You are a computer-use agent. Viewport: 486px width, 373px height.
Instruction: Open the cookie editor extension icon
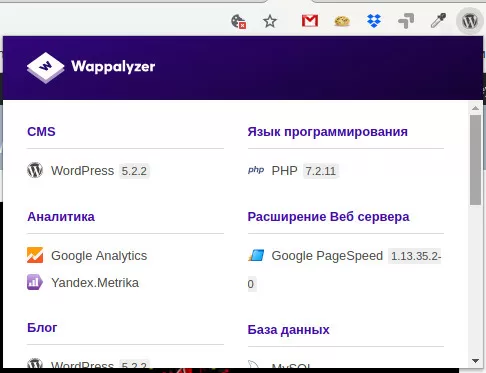pyautogui.click(x=342, y=21)
